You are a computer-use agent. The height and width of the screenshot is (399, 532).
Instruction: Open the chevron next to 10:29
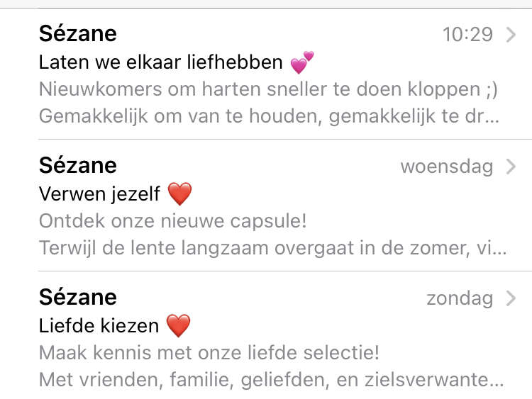(x=511, y=35)
